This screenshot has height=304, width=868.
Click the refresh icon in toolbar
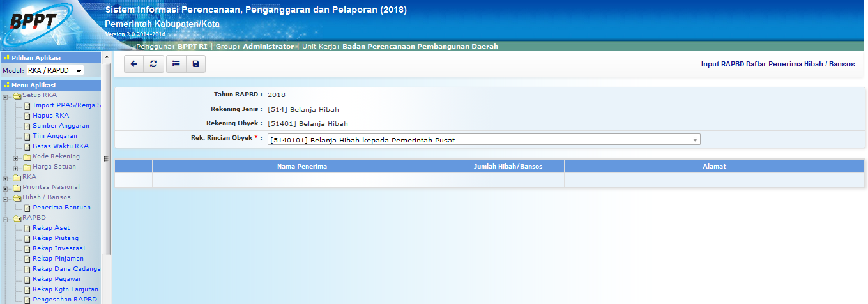[153, 64]
